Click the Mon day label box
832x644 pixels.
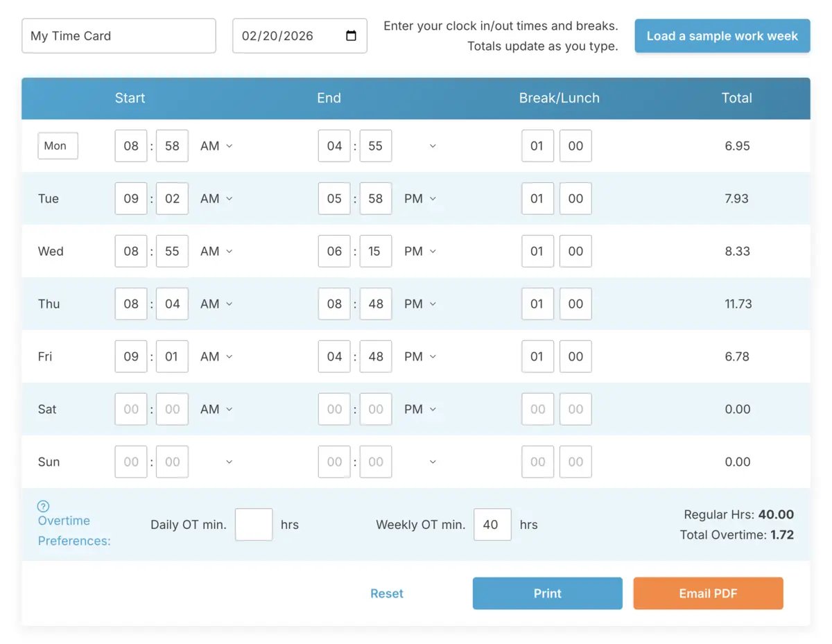58,146
